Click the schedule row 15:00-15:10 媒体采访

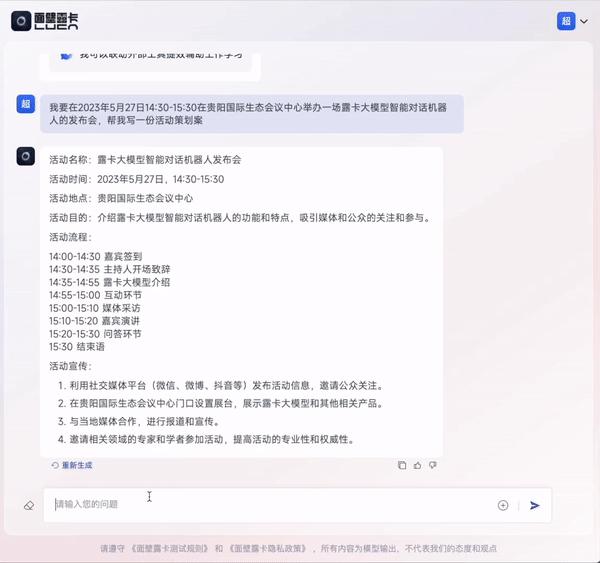95,308
